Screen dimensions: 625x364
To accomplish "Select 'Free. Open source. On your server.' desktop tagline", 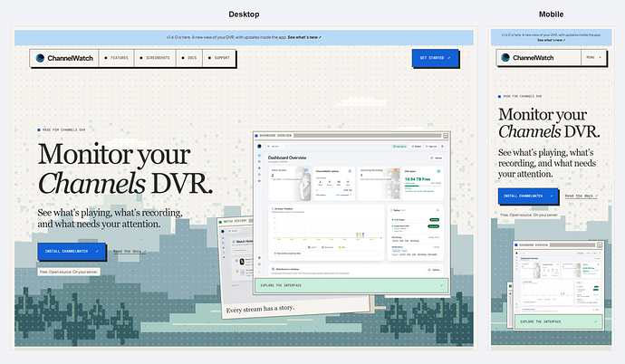I will point(69,272).
